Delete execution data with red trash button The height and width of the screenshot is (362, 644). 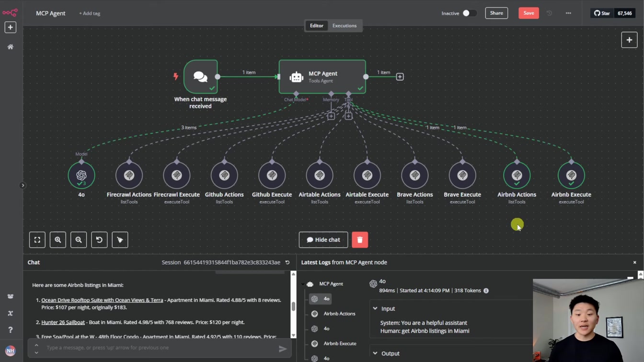pyautogui.click(x=360, y=240)
